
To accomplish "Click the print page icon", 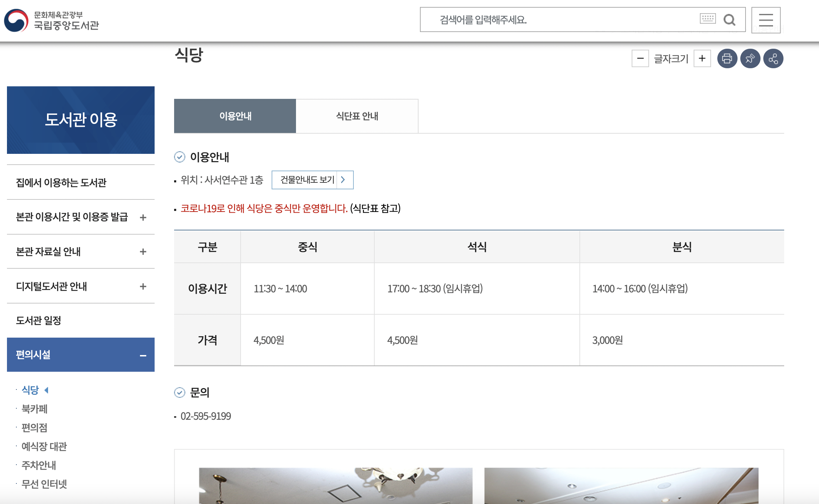I will pos(727,58).
